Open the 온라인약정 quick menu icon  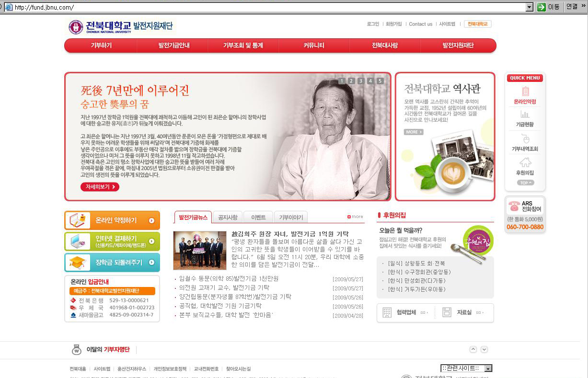click(525, 92)
